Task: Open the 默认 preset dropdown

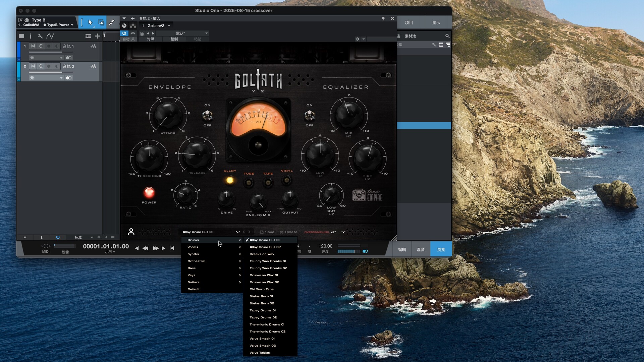Action: 182,33
